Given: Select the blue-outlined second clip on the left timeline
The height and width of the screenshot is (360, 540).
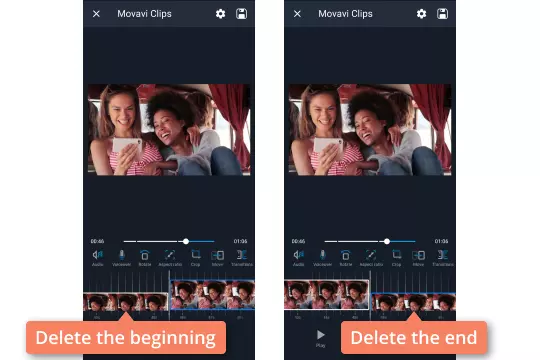Looking at the screenshot, I should 213,295.
